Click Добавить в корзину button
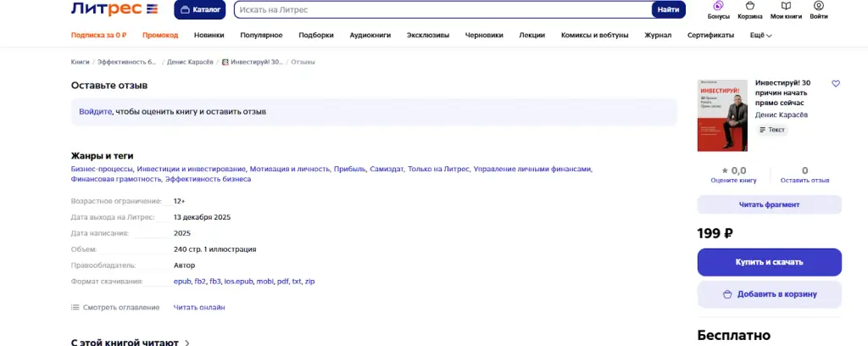Image resolution: width=868 pixels, height=346 pixels. point(770,294)
